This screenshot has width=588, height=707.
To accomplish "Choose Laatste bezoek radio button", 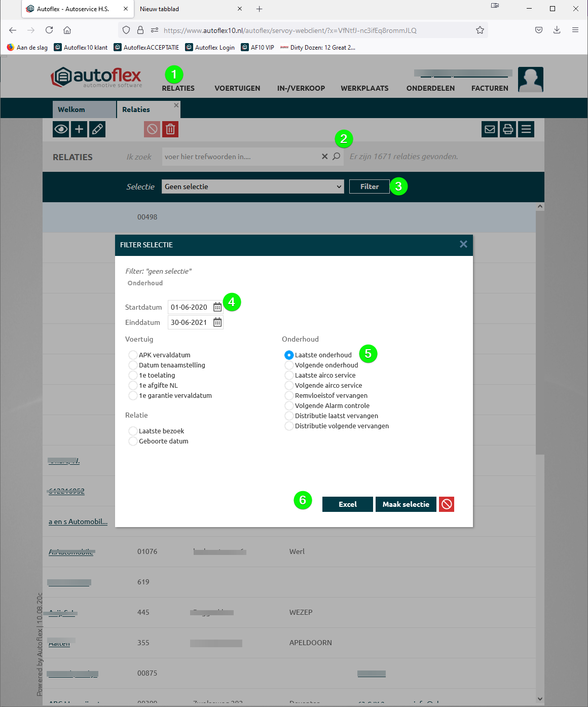I will [x=133, y=431].
